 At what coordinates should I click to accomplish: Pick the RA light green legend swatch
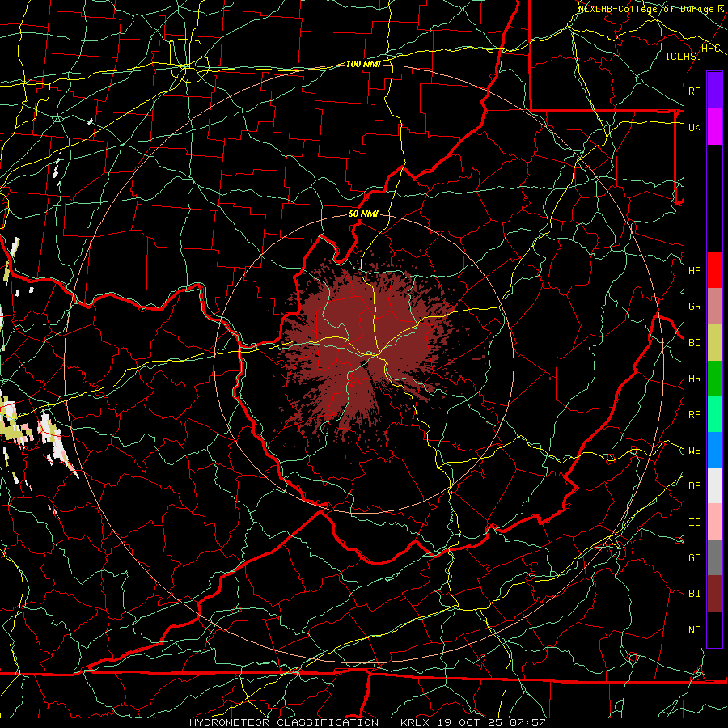714,414
